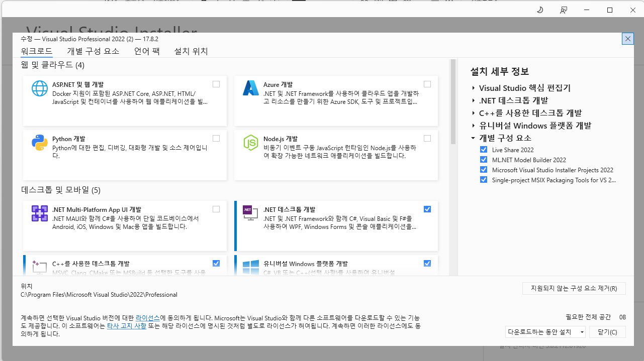Select the 워크로드 tab
Image resolution: width=644 pixels, height=361 pixels.
[36, 51]
